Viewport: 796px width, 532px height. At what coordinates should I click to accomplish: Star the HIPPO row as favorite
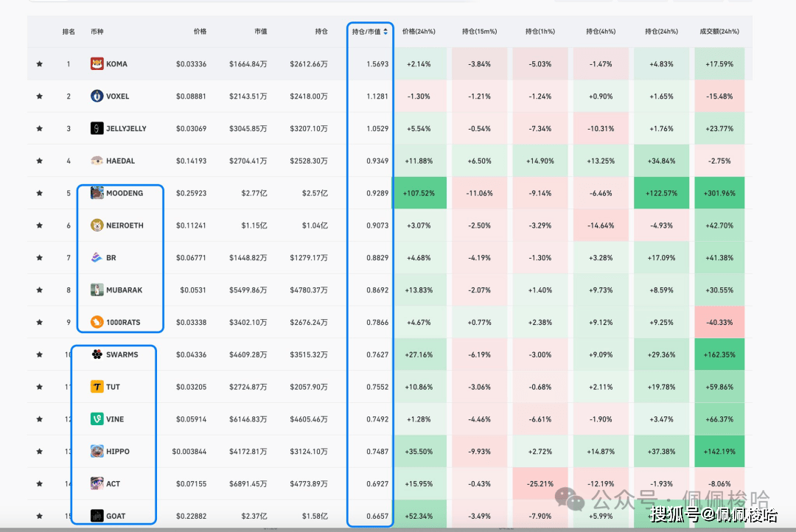click(x=40, y=451)
